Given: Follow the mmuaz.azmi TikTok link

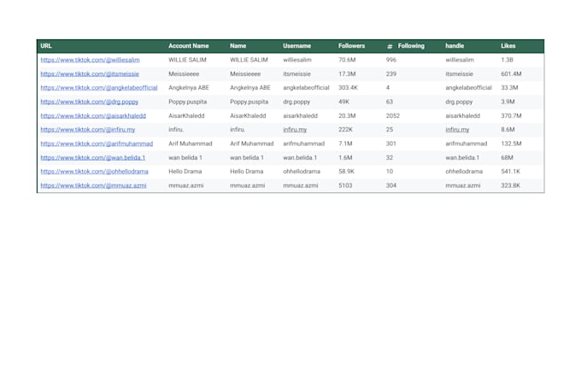Looking at the screenshot, I should click(93, 185).
